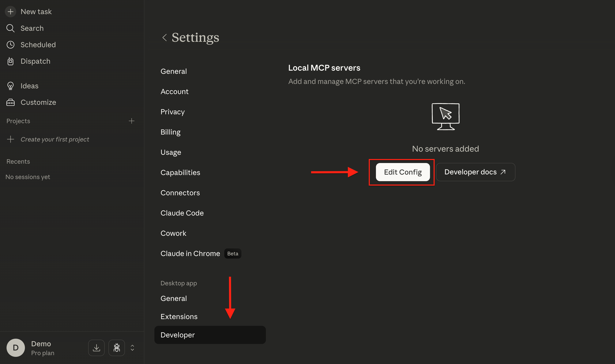Open Dispatch from the sidebar icon
Image resolution: width=615 pixels, height=364 pixels.
point(10,61)
